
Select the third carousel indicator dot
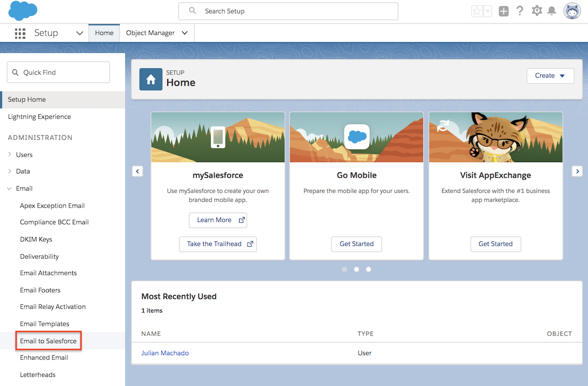point(368,269)
